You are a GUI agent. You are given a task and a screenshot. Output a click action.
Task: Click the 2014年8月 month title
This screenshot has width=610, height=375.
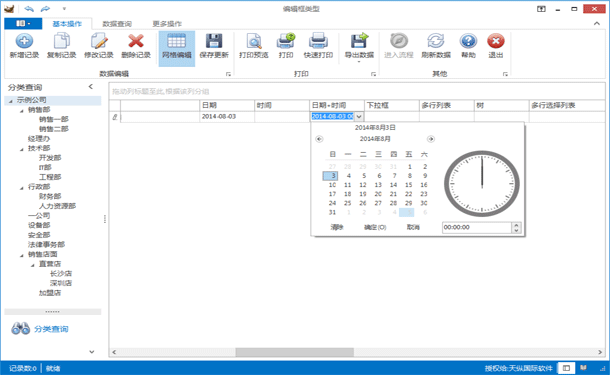point(375,139)
